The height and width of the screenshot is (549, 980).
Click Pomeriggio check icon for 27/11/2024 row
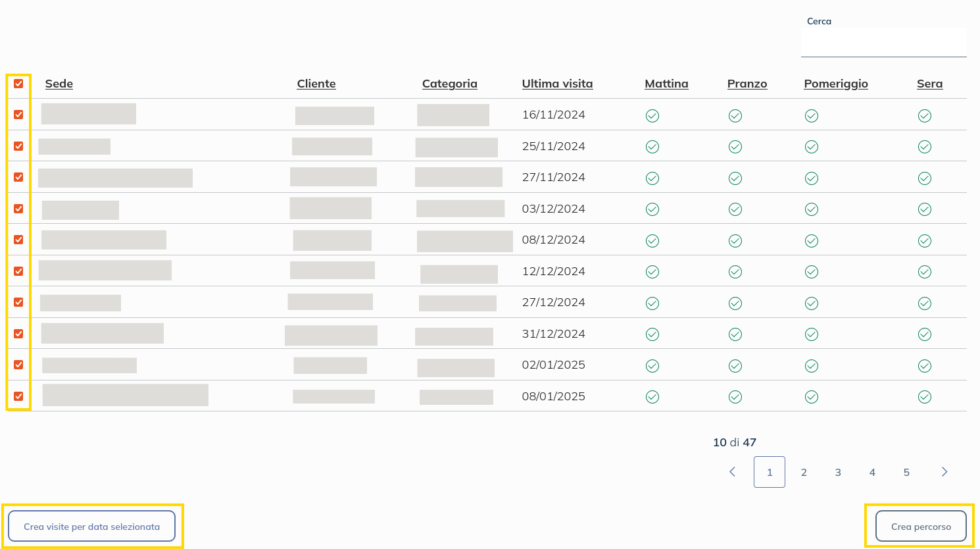click(811, 178)
